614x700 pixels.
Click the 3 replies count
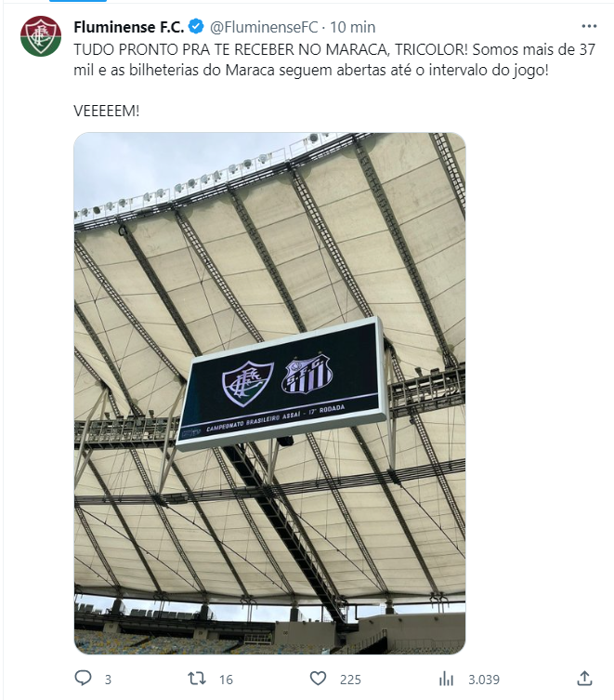pyautogui.click(x=108, y=680)
